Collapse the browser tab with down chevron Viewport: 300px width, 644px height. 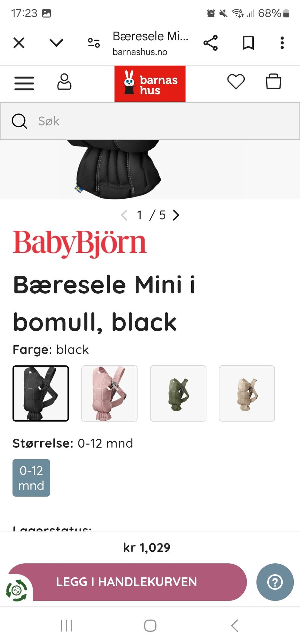click(57, 43)
